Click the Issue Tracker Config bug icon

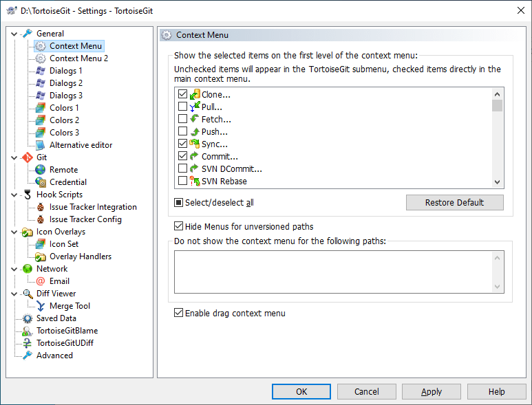tap(41, 219)
